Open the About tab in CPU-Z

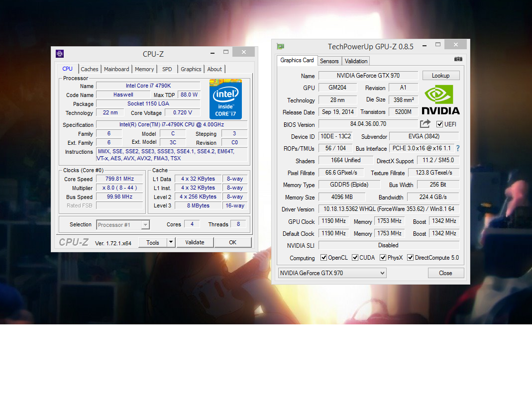pyautogui.click(x=214, y=69)
